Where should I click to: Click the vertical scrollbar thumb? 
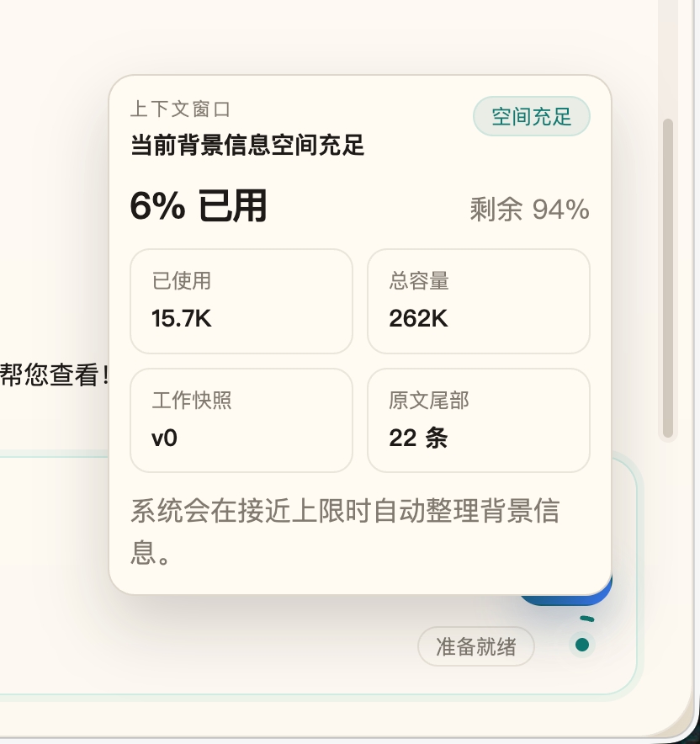coord(668,278)
